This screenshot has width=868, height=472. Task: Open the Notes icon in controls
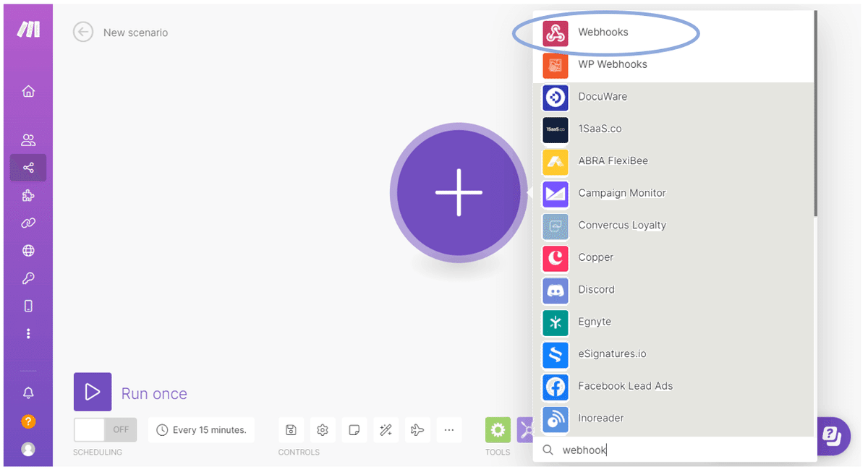pyautogui.click(x=354, y=430)
